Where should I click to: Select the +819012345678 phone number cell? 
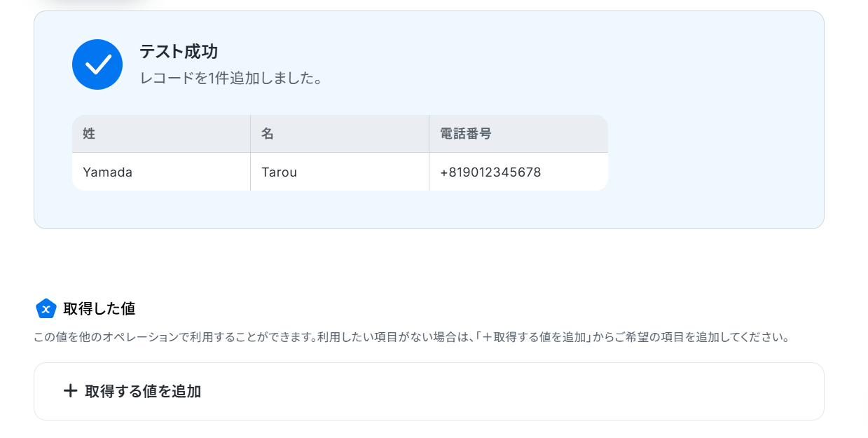coord(518,172)
